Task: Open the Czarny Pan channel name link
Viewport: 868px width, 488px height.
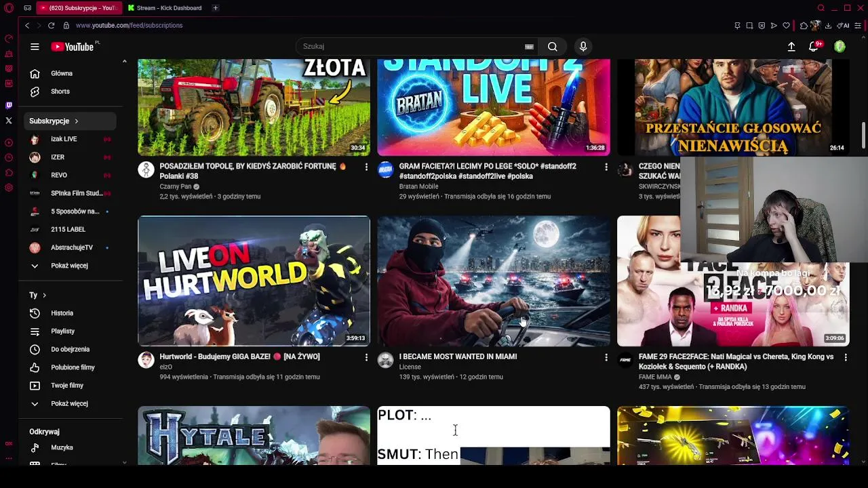Action: click(x=176, y=186)
